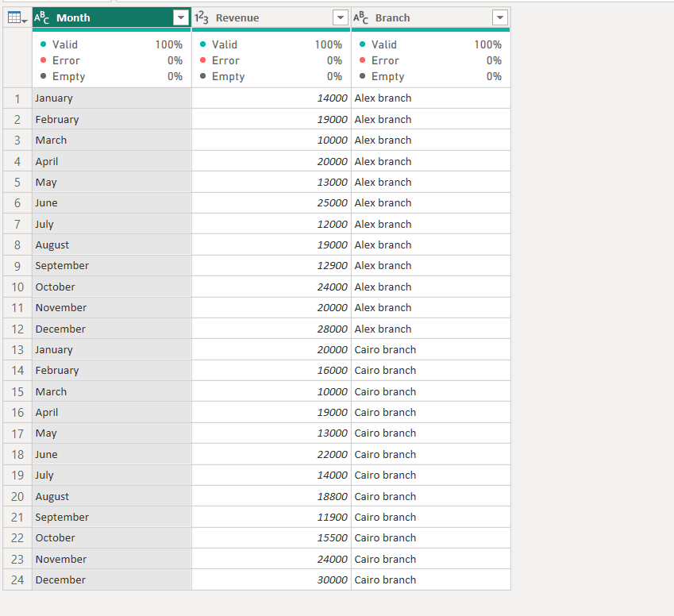Viewport: 674px width, 616px height.
Task: Open the table options menu icon
Action: [x=17, y=17]
